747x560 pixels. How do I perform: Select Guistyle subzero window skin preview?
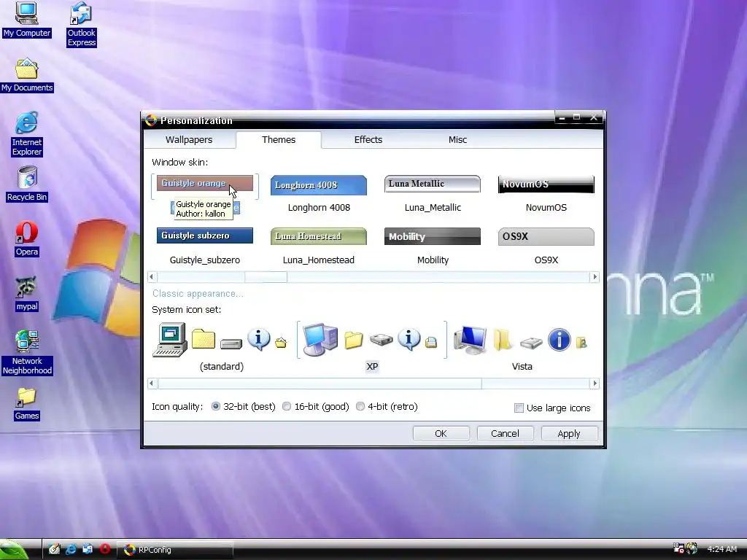(x=205, y=236)
